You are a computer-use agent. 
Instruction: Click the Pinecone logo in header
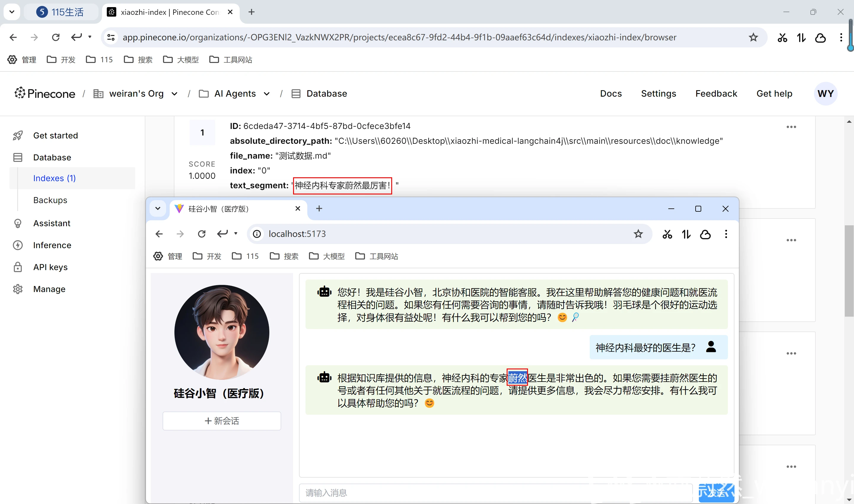44,93
